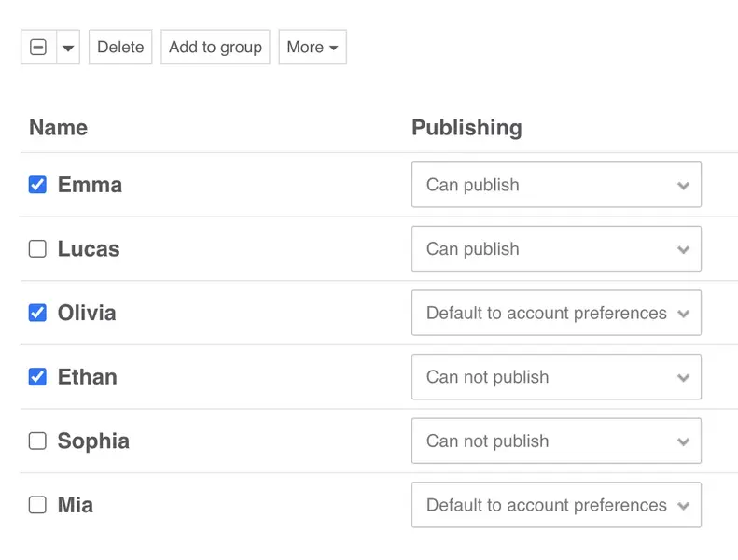Click the name Olivia in the list

[87, 313]
